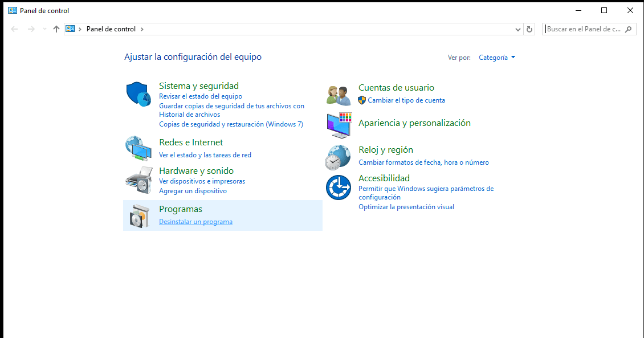The height and width of the screenshot is (338, 644).
Task: Select the Panel de control breadcrumb segment
Action: (111, 29)
